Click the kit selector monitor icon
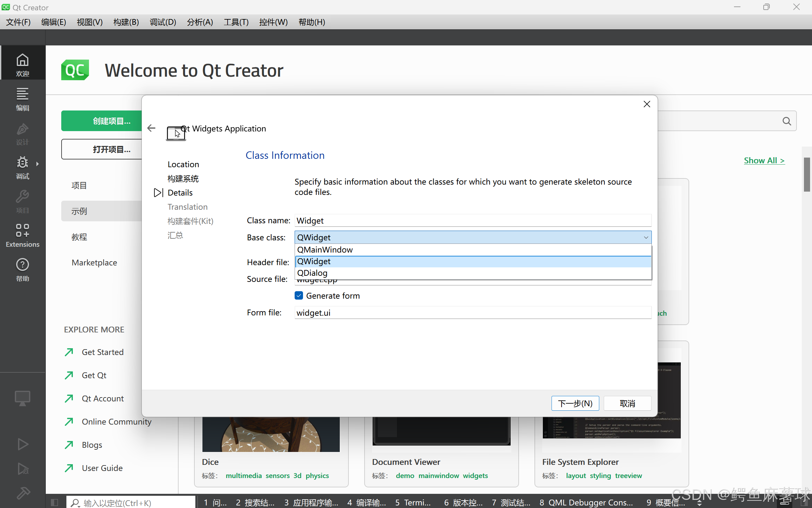Screen dimensions: 812x508 23,398
